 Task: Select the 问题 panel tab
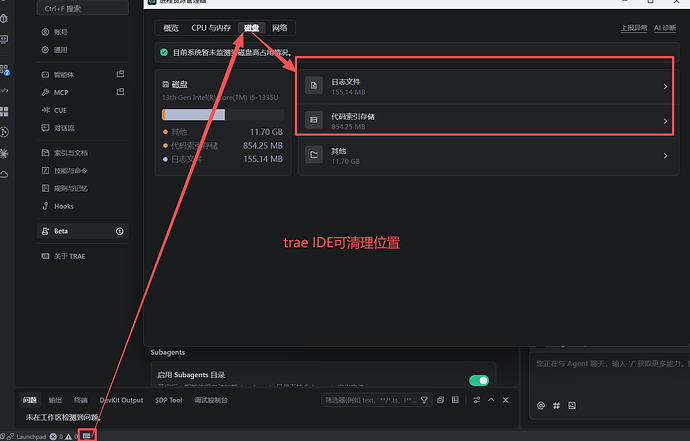pos(30,400)
